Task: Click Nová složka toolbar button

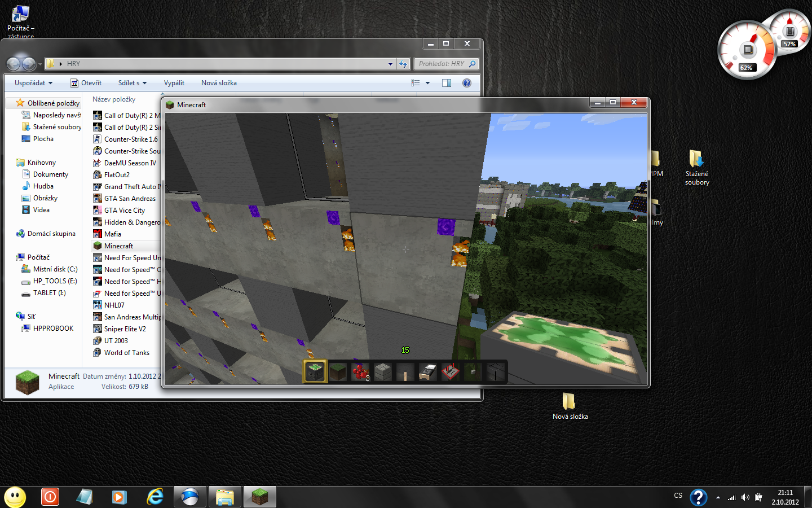Action: [x=219, y=83]
